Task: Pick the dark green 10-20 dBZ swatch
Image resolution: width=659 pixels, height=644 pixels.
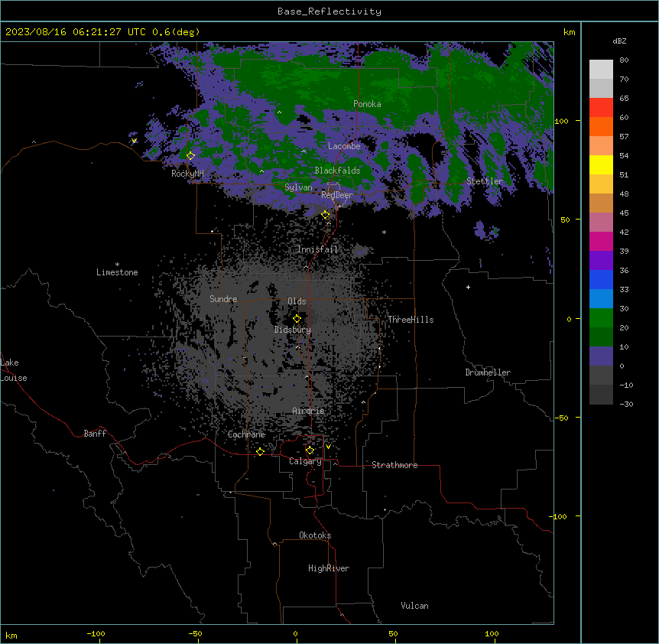Action: (601, 337)
